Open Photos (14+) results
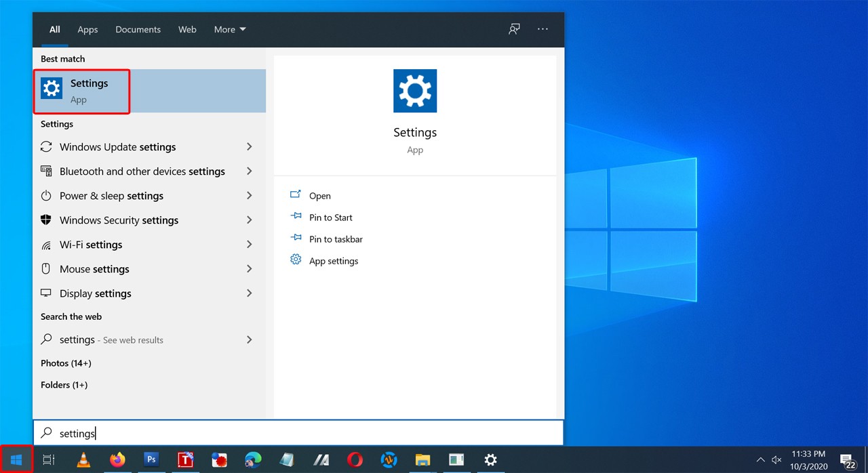The image size is (868, 473). pos(66,363)
